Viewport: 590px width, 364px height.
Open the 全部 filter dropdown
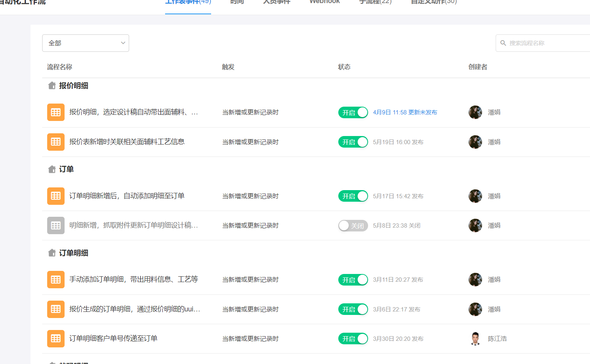point(85,43)
